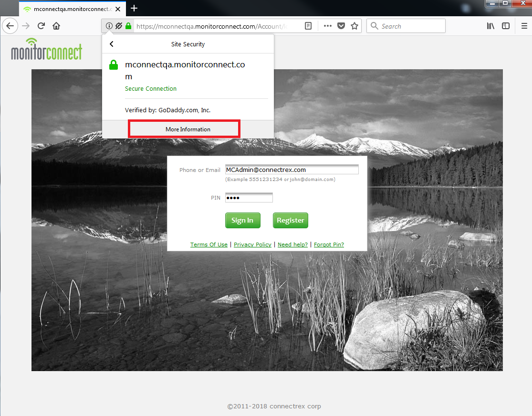Click the back arrow in Site Security panel

(111, 43)
